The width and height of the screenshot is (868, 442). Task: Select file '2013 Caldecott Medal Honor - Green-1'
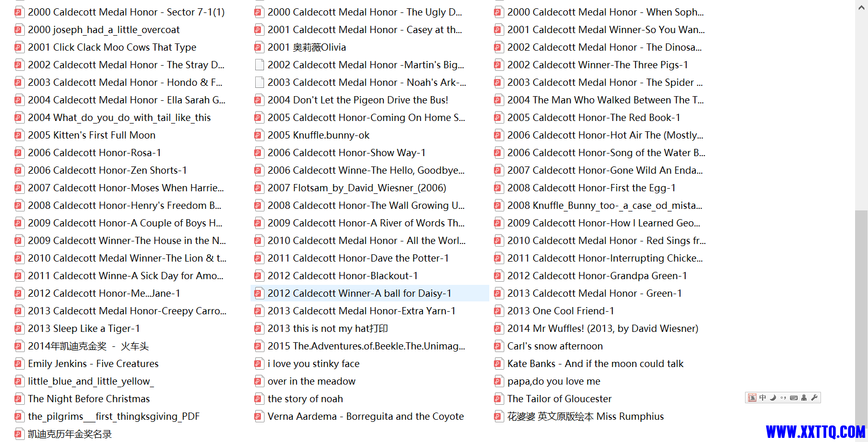point(595,293)
